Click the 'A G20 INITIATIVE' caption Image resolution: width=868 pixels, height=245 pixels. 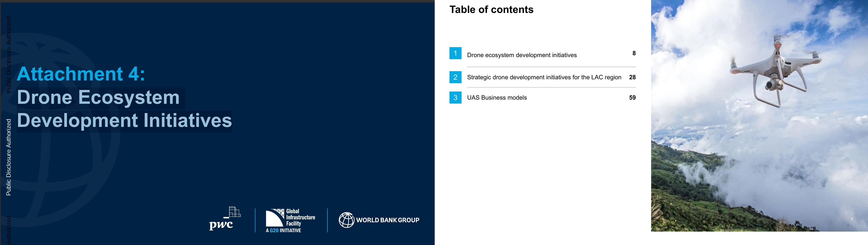283,230
